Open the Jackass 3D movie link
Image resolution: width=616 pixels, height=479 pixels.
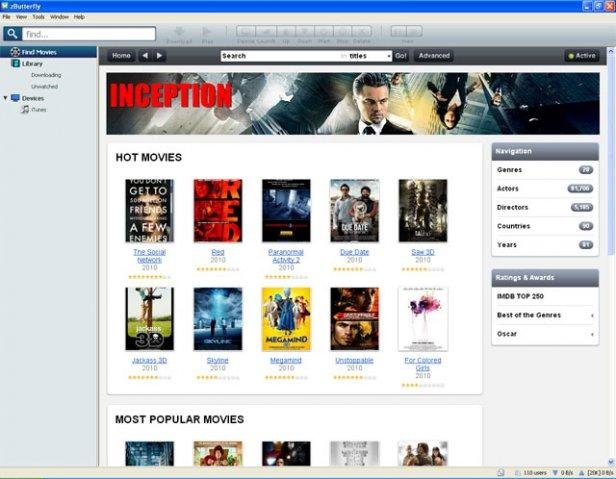[149, 360]
